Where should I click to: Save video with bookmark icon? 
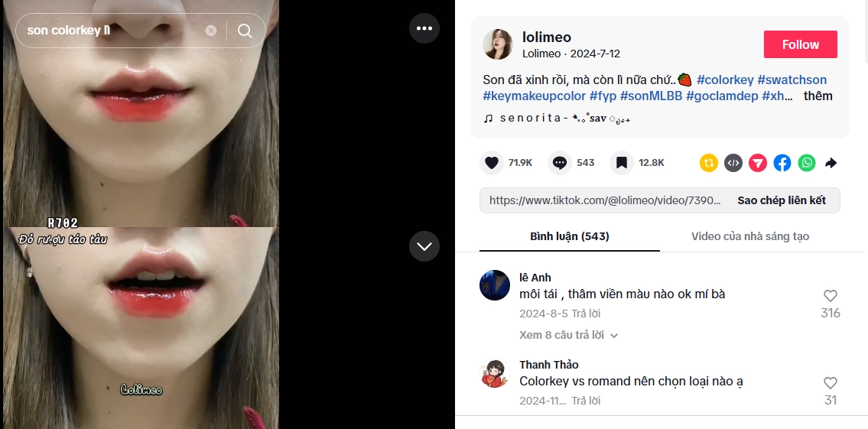coord(622,163)
